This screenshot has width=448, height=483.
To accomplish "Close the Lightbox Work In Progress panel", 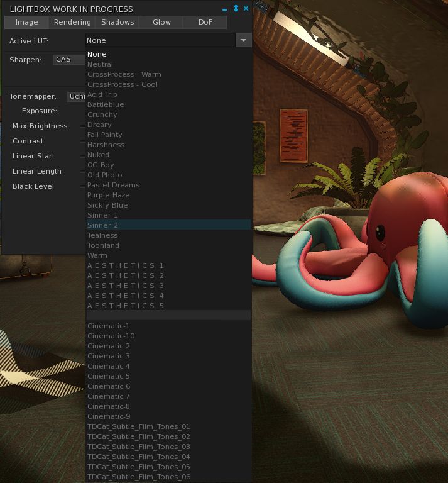I will [246, 8].
